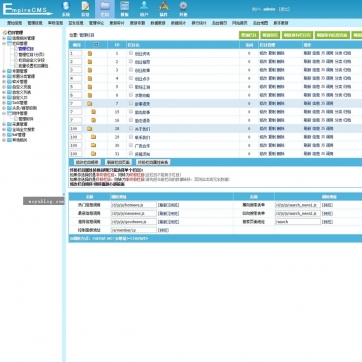Expand the last tree node 其他相关
362x362 pixels.
pyautogui.click(x=4, y=140)
